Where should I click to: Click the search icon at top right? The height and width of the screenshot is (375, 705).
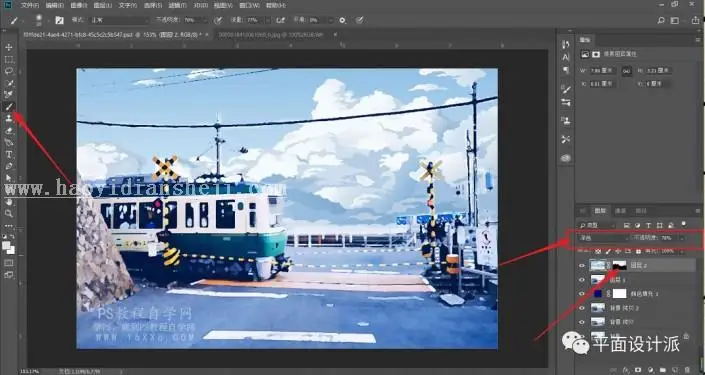pyautogui.click(x=661, y=20)
